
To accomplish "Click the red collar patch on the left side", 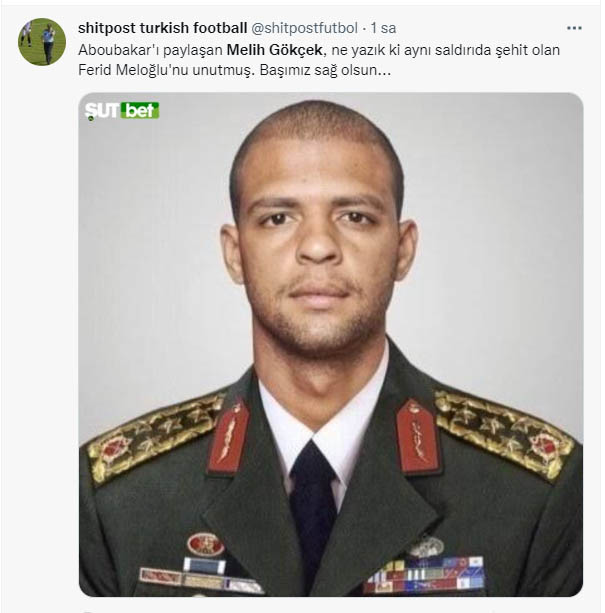I will point(228,436).
